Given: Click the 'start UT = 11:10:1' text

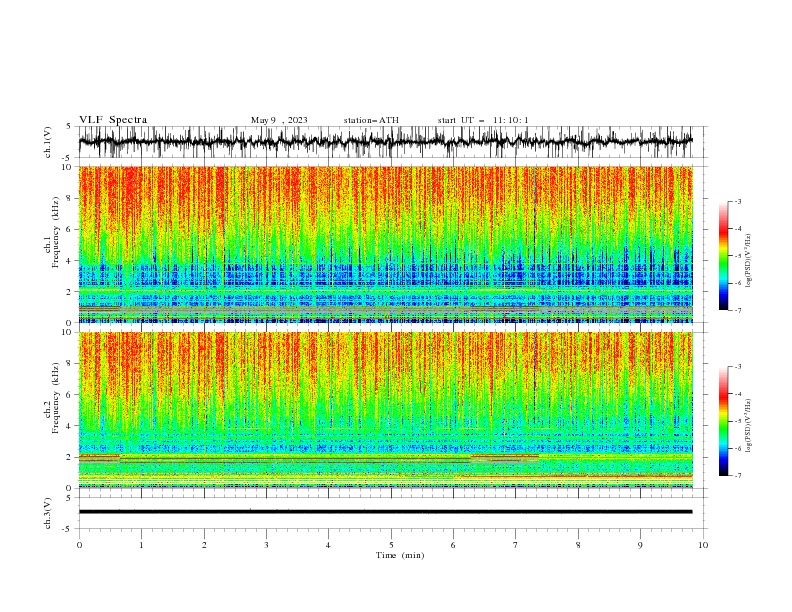Looking at the screenshot, I should (483, 120).
